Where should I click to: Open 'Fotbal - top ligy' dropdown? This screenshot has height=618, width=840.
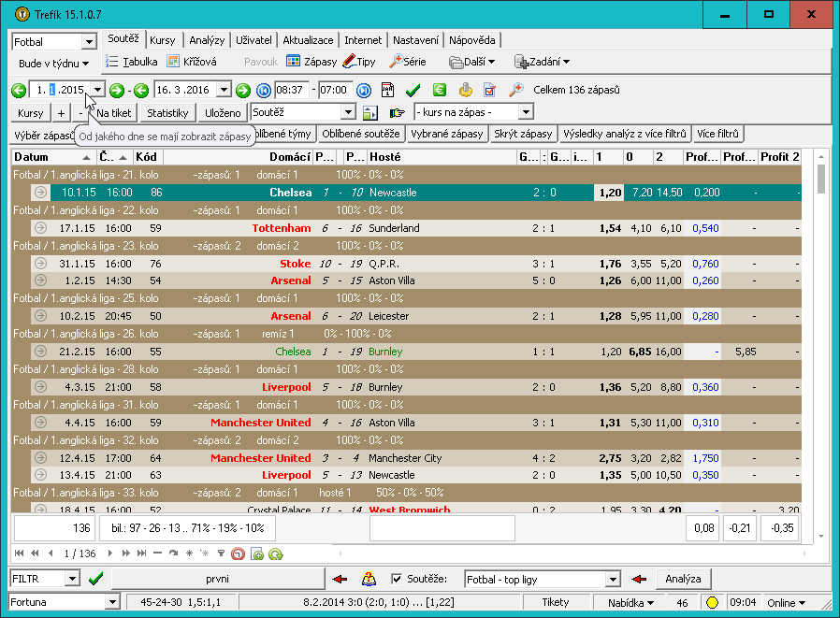pos(613,579)
